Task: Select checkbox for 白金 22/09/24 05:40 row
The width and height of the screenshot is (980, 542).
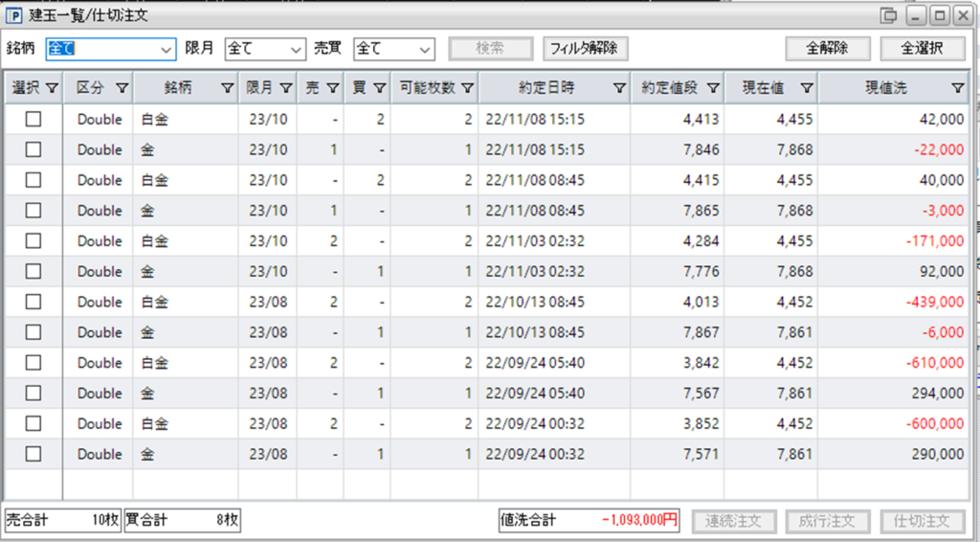Action: [x=33, y=363]
